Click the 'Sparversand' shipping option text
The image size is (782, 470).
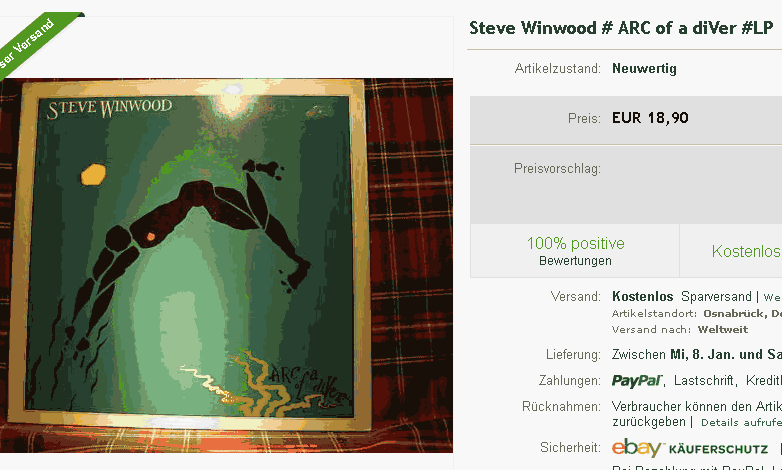[716, 296]
